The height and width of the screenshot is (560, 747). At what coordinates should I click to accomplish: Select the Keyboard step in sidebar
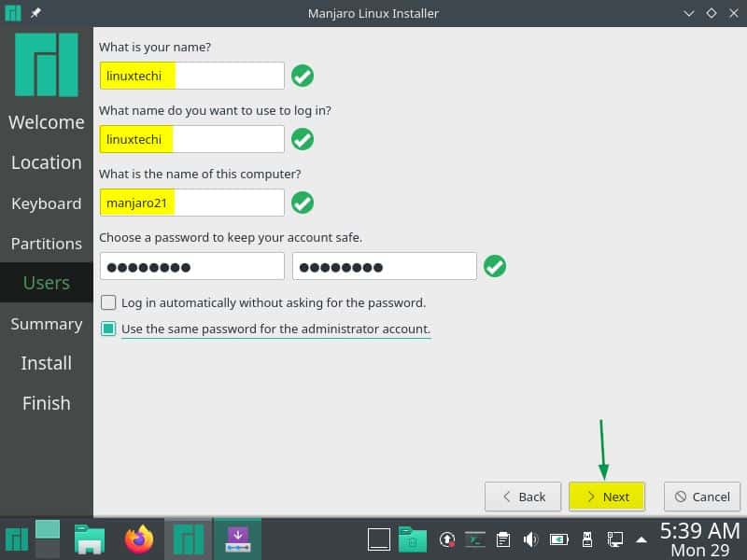click(x=47, y=203)
